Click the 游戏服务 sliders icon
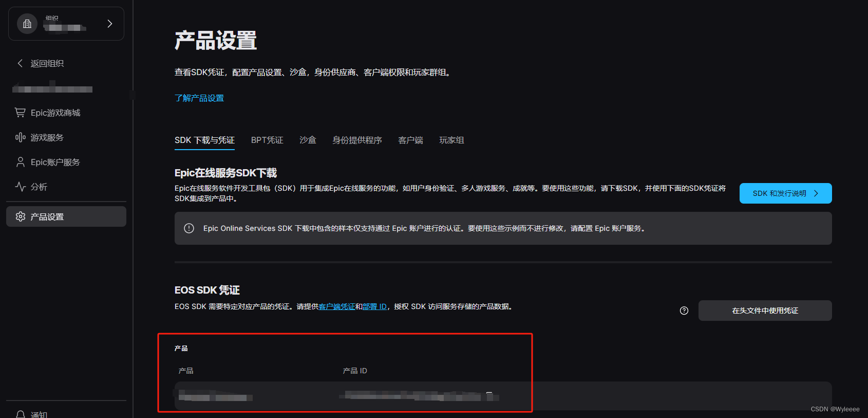 tap(20, 137)
